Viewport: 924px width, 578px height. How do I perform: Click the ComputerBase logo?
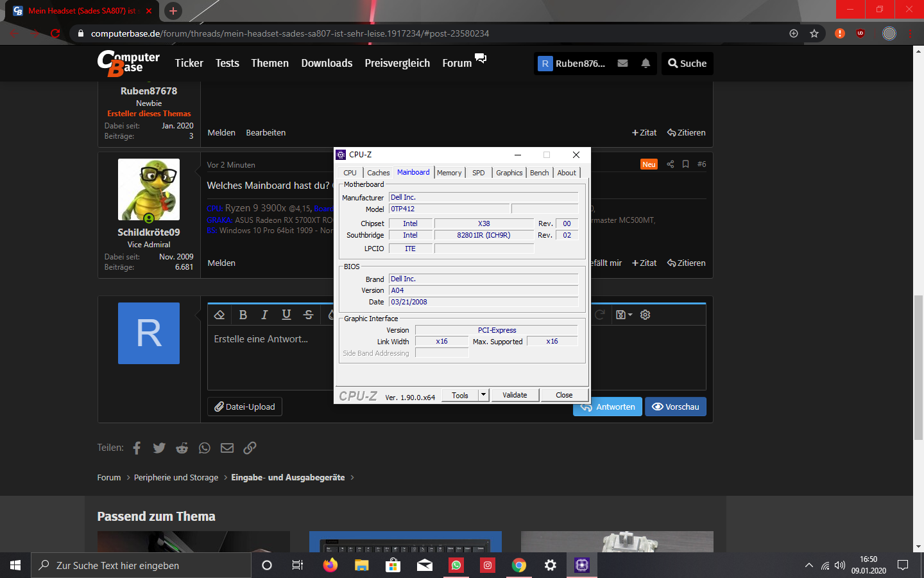[x=128, y=63]
